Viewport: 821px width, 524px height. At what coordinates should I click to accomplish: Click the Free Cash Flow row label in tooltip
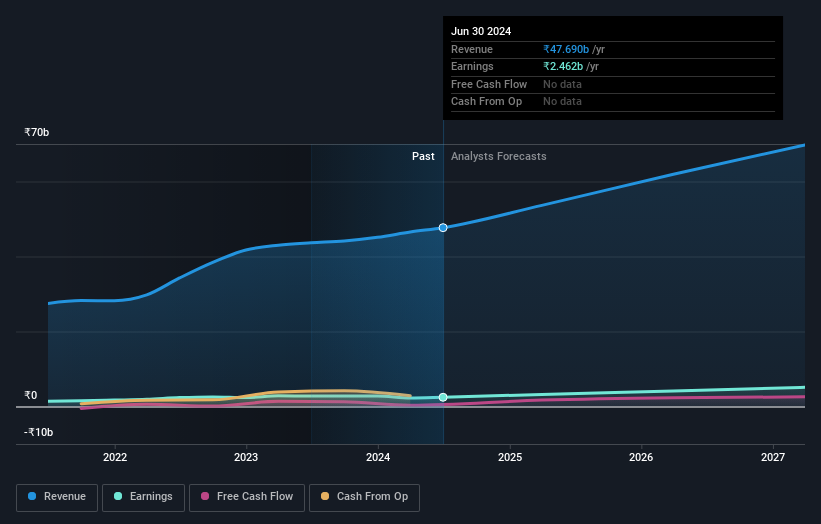[x=489, y=84]
